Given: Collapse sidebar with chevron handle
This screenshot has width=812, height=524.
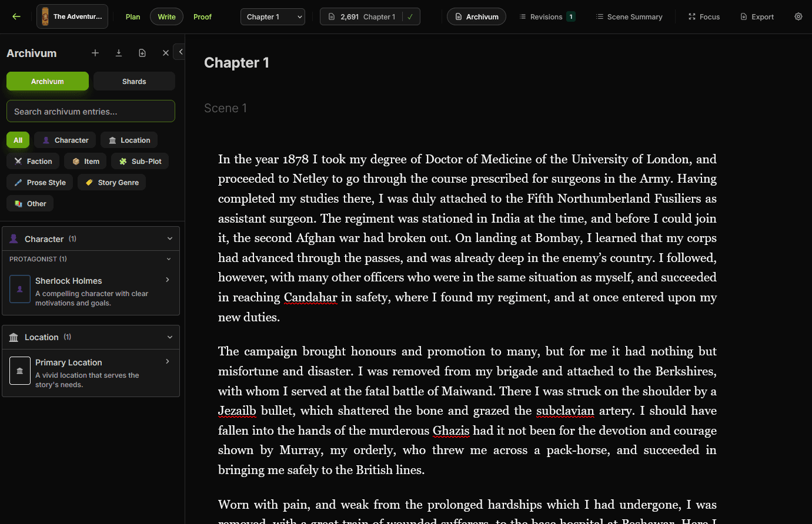Looking at the screenshot, I should click(x=181, y=52).
